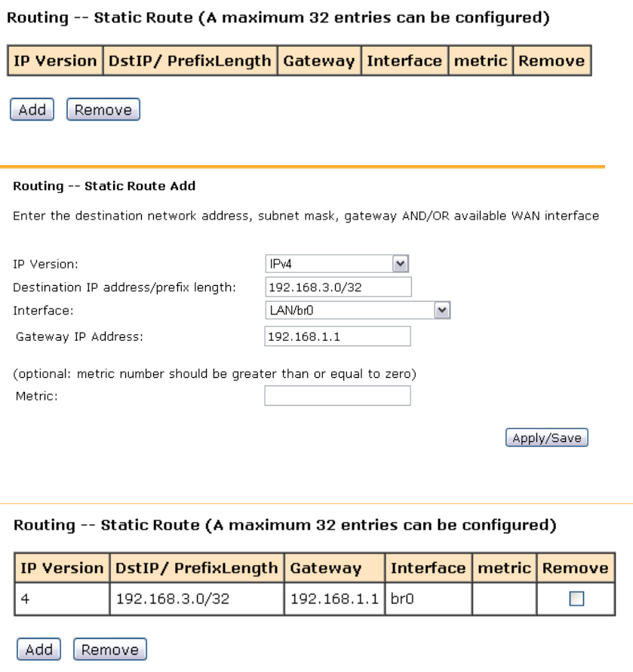Focus the Gateway IP Address input field
Screen dimensions: 633x672
(x=337, y=336)
